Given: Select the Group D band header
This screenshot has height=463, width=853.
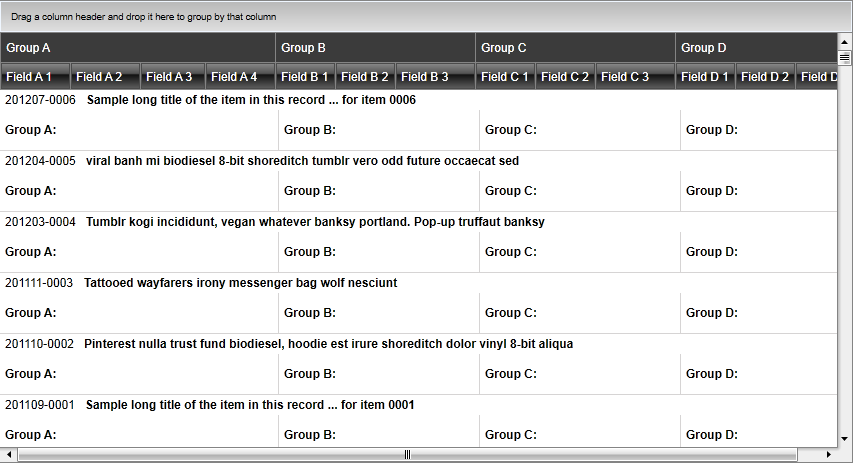Looking at the screenshot, I should pos(755,47).
